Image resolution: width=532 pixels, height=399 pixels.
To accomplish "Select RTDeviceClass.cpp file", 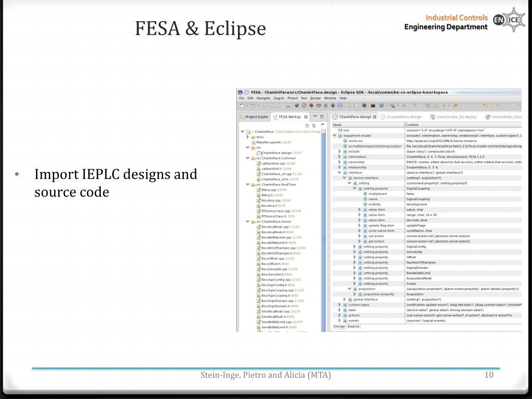I will click(x=278, y=211).
